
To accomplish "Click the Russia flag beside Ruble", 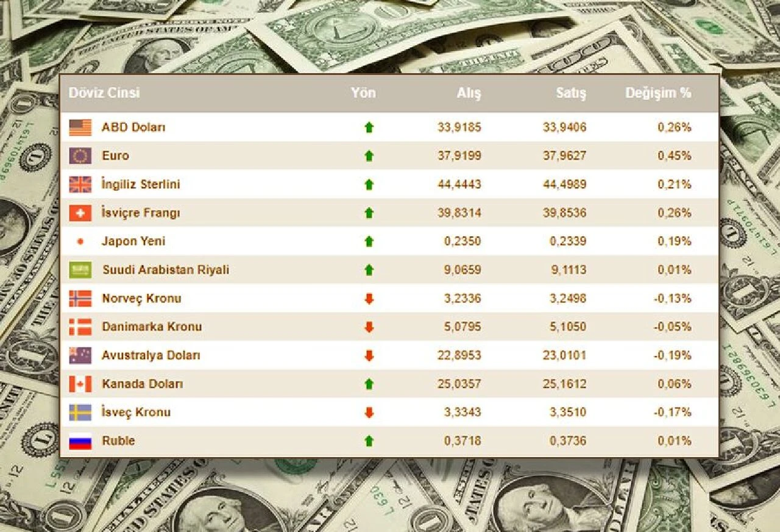I will point(80,441).
